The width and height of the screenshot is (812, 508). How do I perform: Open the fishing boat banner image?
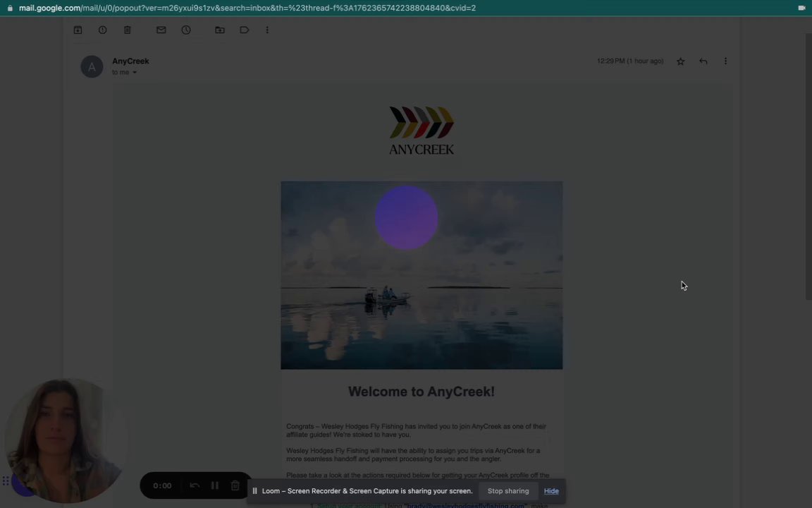(x=422, y=275)
